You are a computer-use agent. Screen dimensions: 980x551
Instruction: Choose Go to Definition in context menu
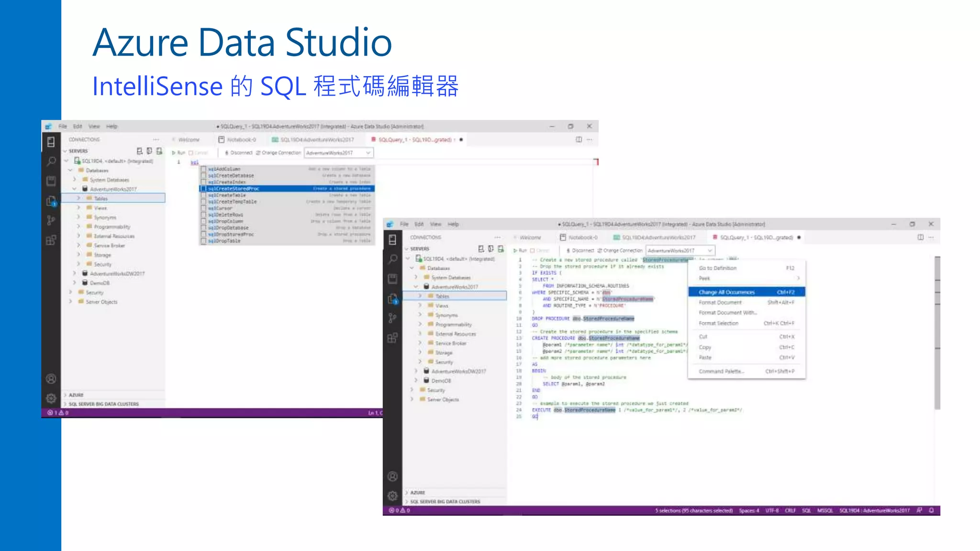(746, 268)
